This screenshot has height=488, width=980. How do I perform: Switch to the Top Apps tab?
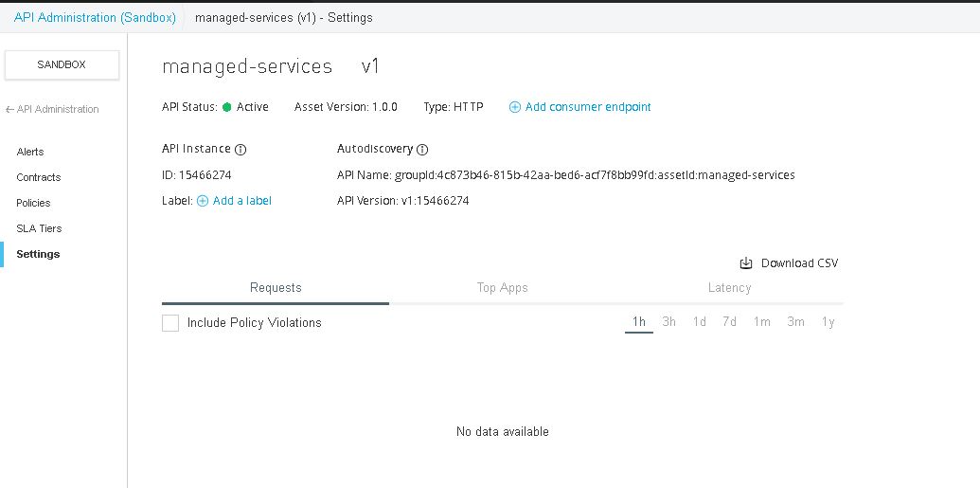(503, 288)
